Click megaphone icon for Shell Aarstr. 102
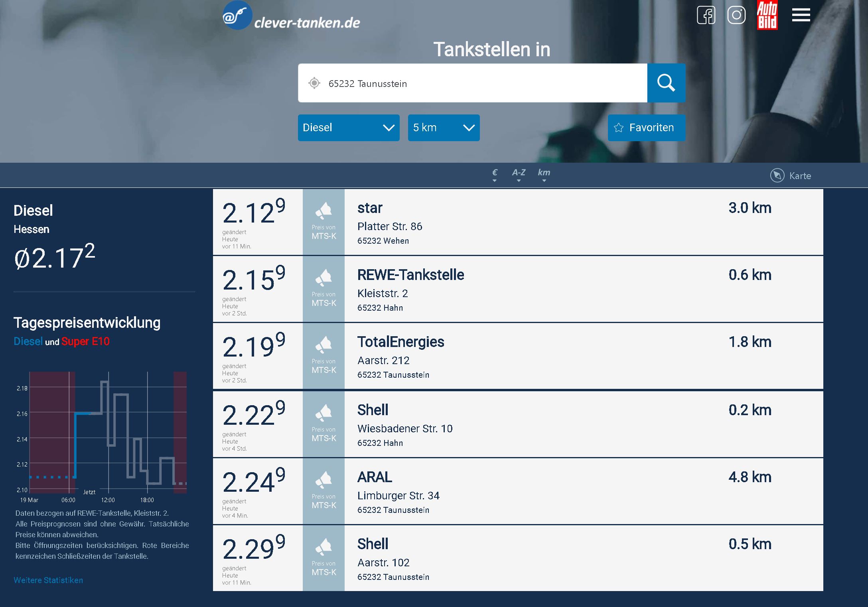 coord(324,547)
